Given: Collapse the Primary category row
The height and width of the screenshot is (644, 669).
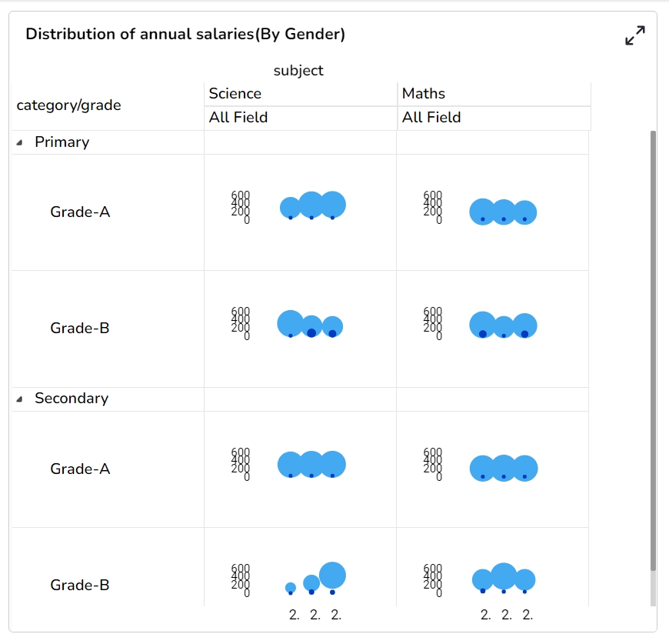Looking at the screenshot, I should tap(20, 142).
